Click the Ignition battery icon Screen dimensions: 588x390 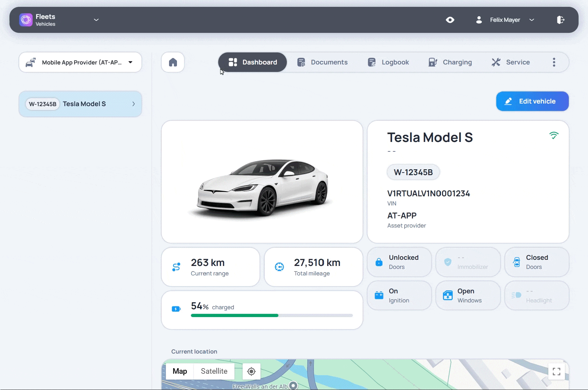click(x=379, y=295)
